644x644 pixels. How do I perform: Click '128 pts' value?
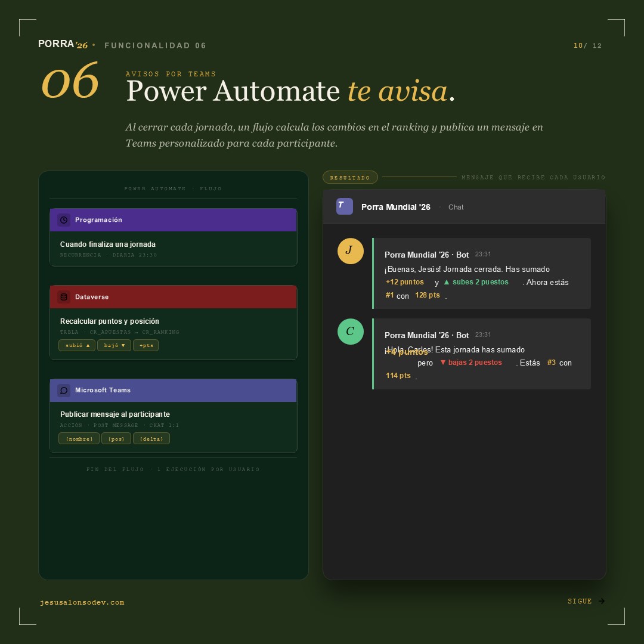[427, 295]
